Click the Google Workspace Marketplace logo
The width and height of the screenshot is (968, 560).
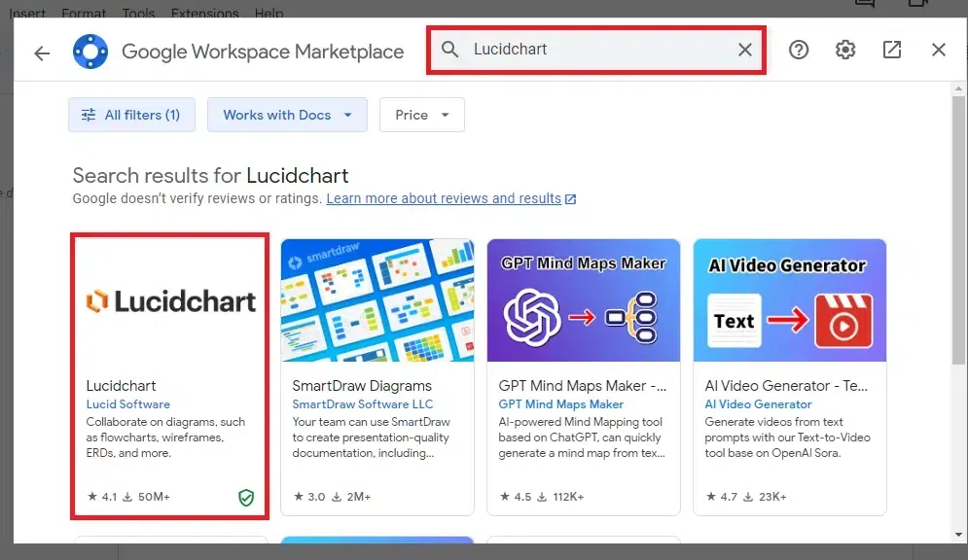pyautogui.click(x=90, y=52)
